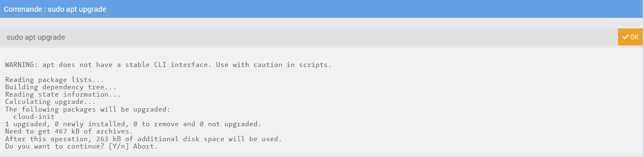The image size is (644, 157).
Task: Click the 'additional disk space will be used' text
Action: click(x=210, y=139)
